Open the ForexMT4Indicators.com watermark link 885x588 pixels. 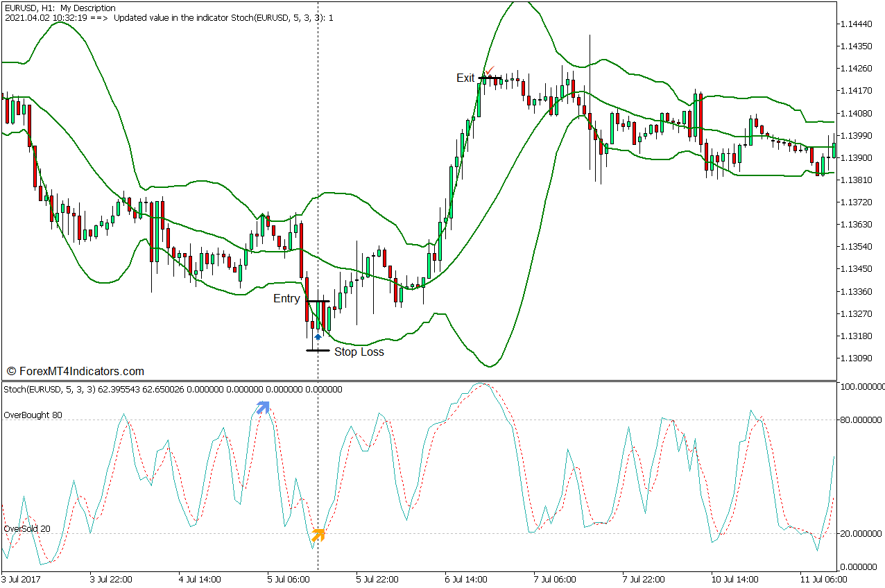tap(75, 371)
